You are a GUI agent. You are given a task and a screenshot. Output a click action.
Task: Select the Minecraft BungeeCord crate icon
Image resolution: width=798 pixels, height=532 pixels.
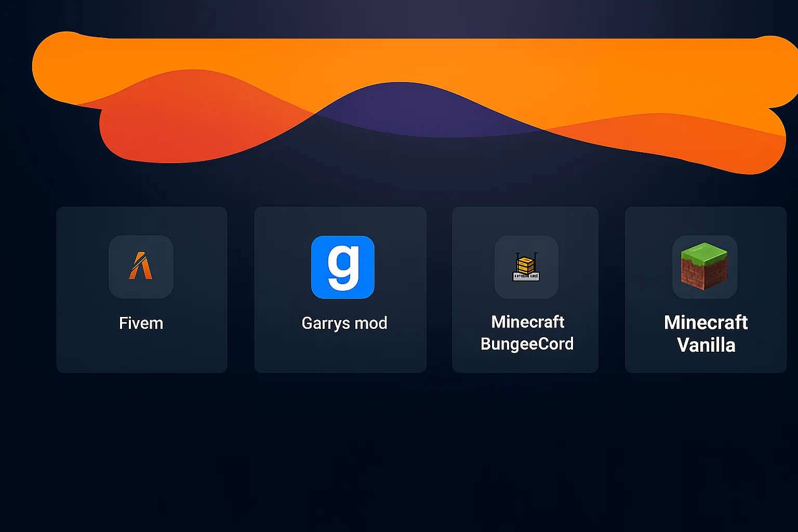click(526, 267)
